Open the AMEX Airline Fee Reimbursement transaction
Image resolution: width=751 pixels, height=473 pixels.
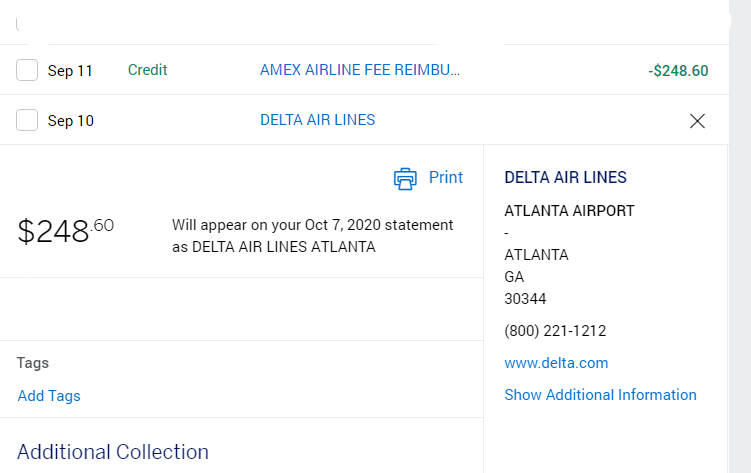point(360,70)
